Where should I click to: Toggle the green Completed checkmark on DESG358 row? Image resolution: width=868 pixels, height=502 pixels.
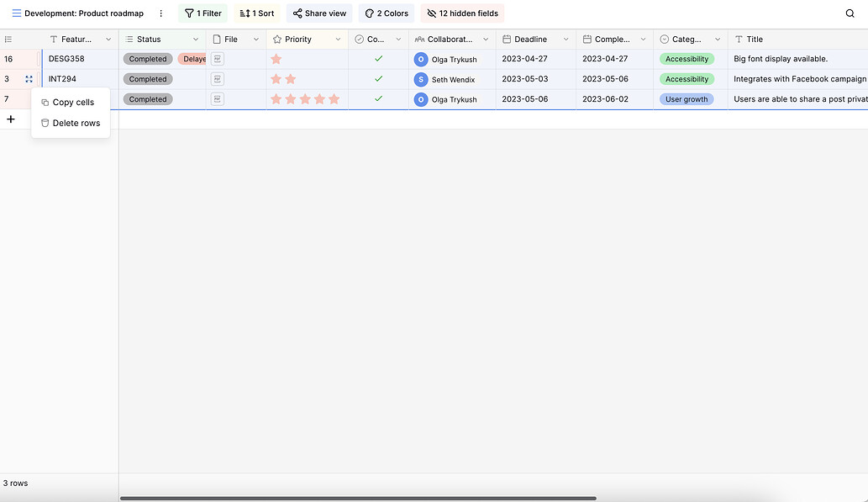click(378, 59)
